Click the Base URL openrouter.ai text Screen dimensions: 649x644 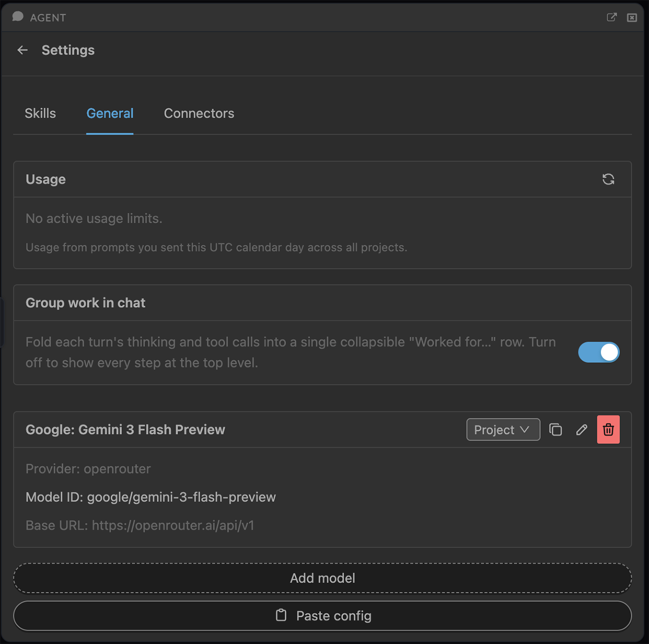click(140, 526)
